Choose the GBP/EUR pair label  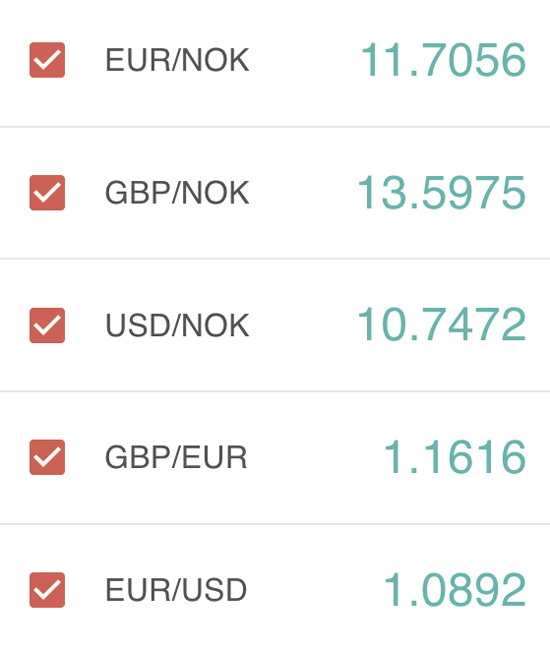pos(176,457)
